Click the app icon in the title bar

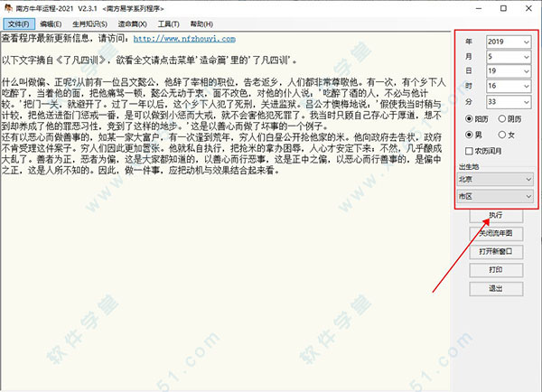tap(8, 5)
